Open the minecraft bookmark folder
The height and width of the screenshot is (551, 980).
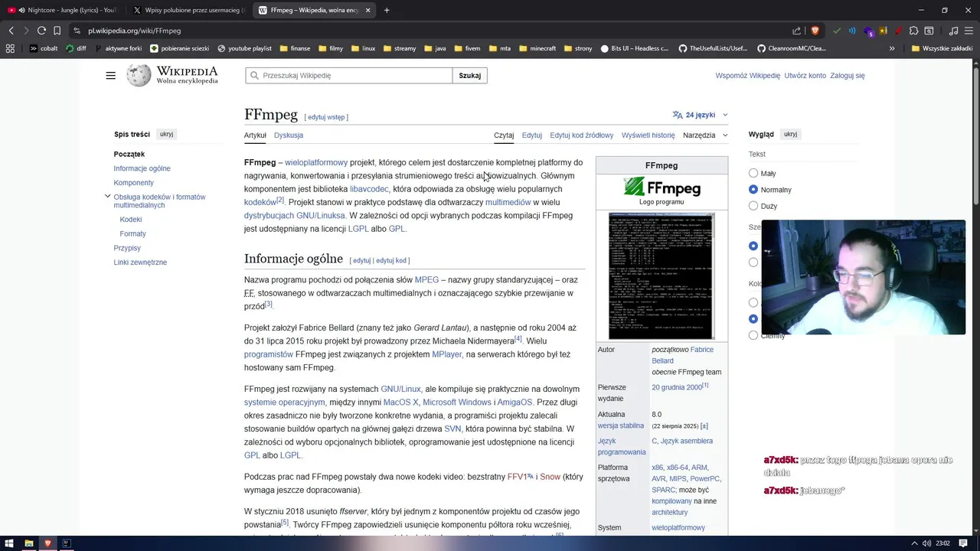pyautogui.click(x=537, y=48)
